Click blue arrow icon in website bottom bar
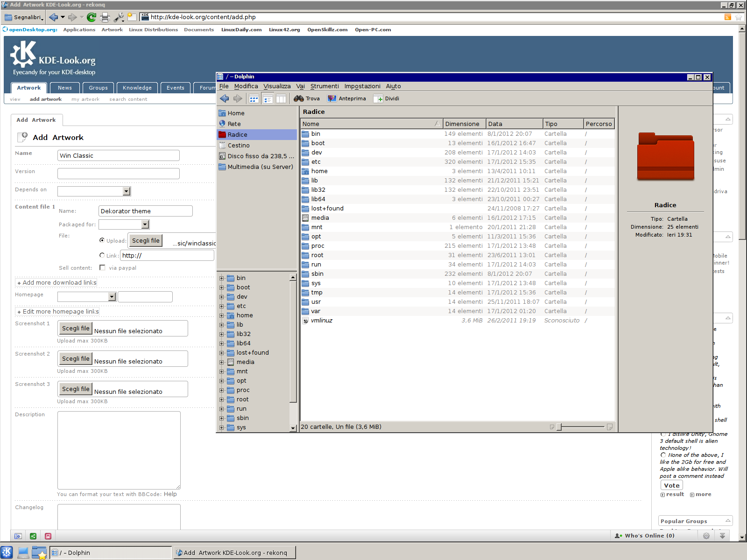This screenshot has width=747, height=560. click(18, 536)
